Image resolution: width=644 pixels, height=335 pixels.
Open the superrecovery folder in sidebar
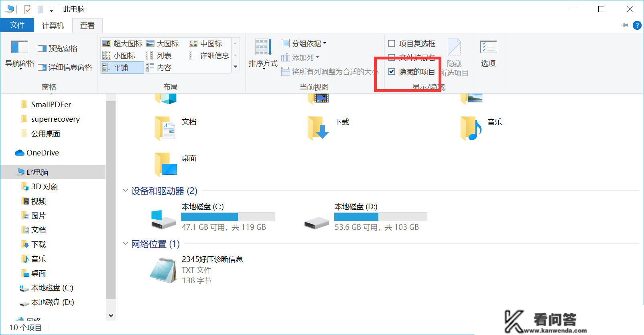[x=55, y=119]
